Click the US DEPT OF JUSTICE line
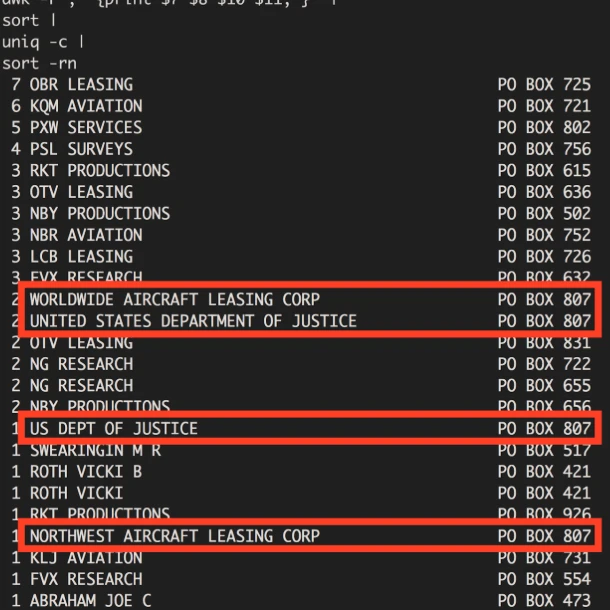610x610 pixels. click(114, 428)
